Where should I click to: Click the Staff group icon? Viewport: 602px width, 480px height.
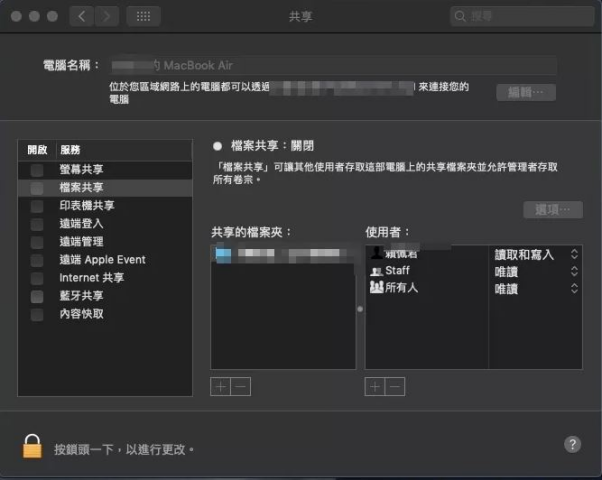[376, 271]
